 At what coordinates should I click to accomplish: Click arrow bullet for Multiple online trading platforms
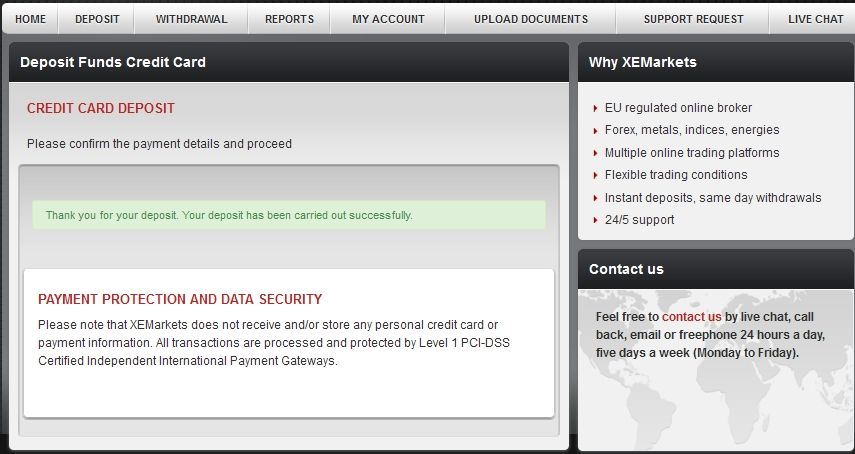pos(595,153)
